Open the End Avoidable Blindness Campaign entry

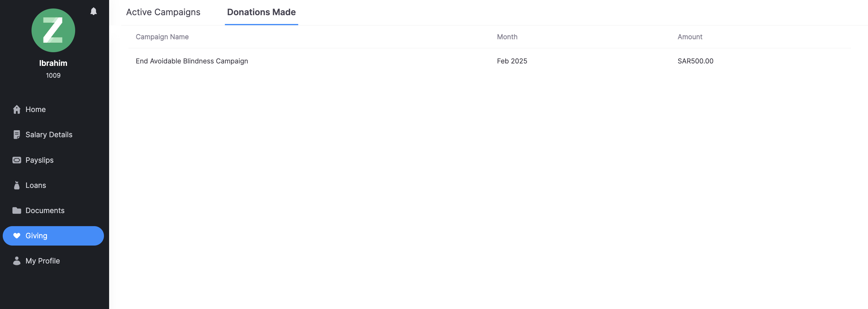click(x=192, y=61)
